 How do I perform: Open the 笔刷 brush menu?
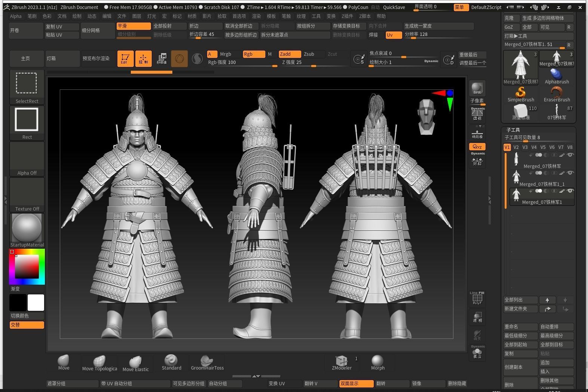coord(32,16)
